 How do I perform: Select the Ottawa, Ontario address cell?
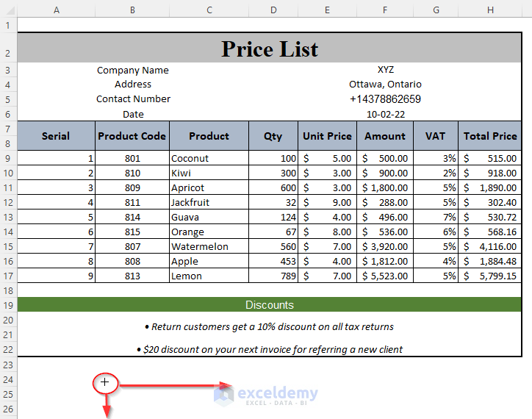[x=385, y=85]
